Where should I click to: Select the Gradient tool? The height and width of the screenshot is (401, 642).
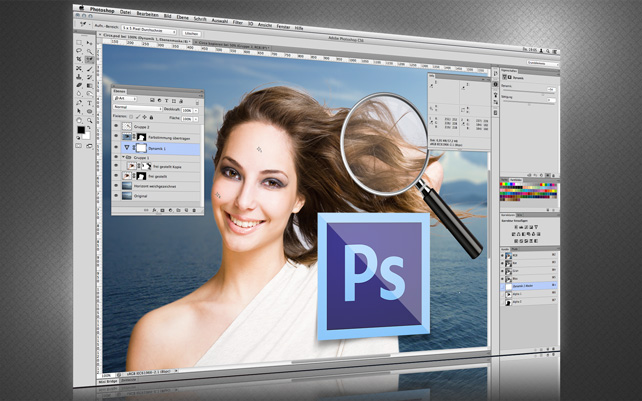tap(89, 86)
